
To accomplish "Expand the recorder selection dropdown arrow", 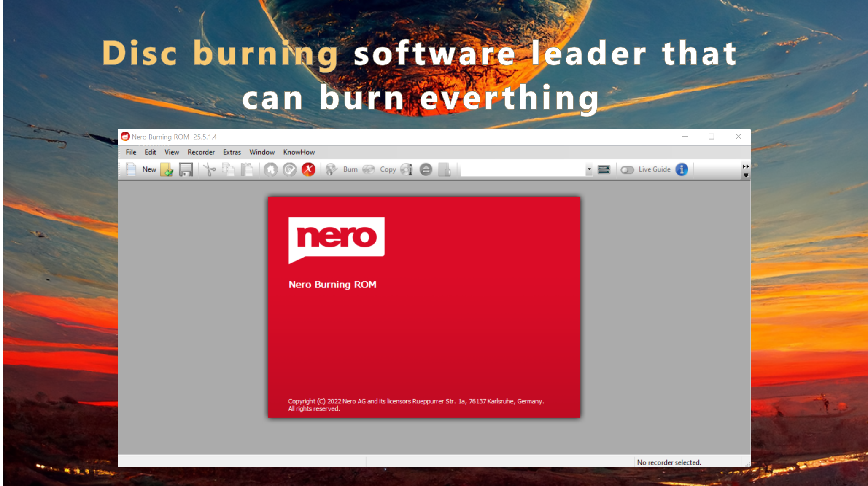I will click(589, 169).
